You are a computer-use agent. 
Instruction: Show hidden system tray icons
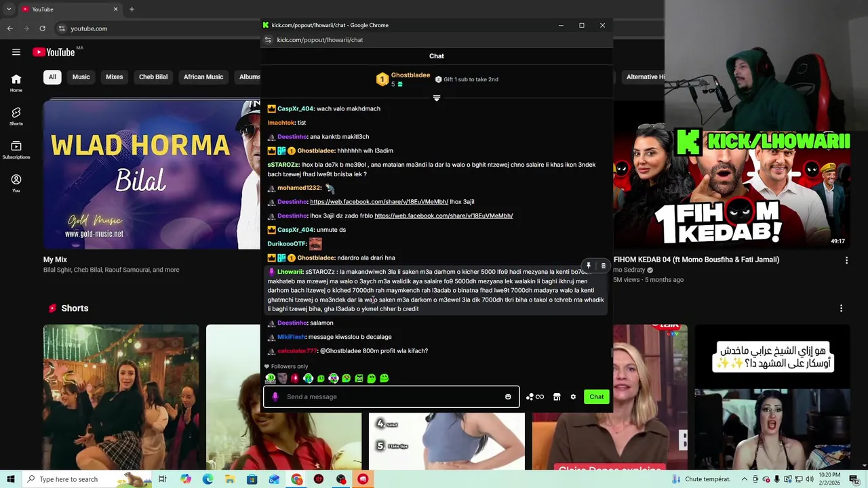coord(744,479)
